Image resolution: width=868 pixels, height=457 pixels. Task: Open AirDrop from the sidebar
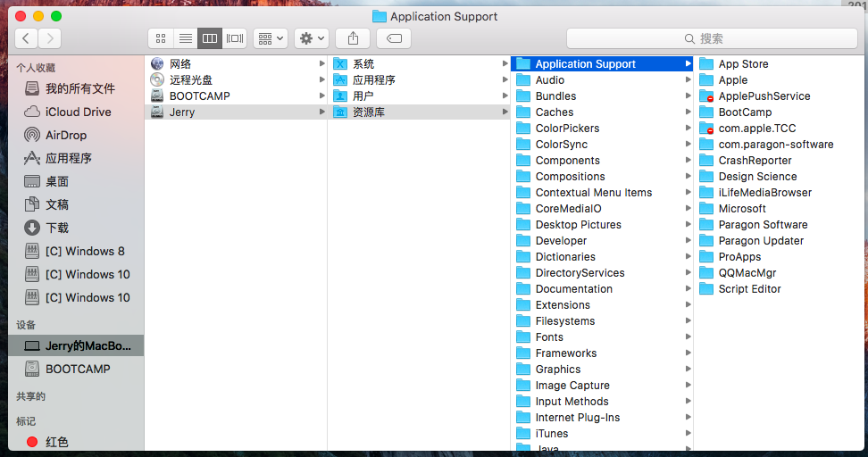pyautogui.click(x=66, y=135)
